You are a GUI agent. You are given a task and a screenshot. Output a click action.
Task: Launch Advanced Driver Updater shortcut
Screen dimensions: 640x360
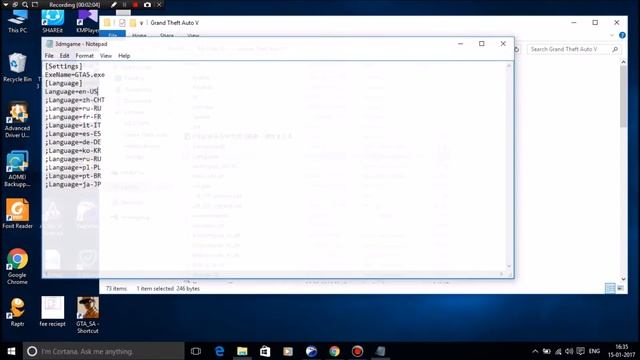click(18, 120)
